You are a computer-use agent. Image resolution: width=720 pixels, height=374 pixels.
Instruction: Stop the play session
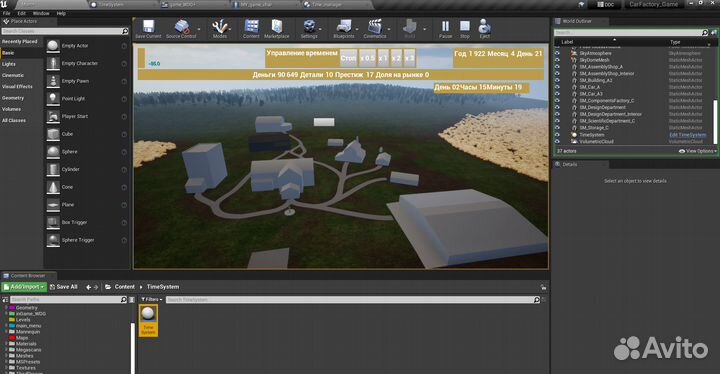pos(465,29)
